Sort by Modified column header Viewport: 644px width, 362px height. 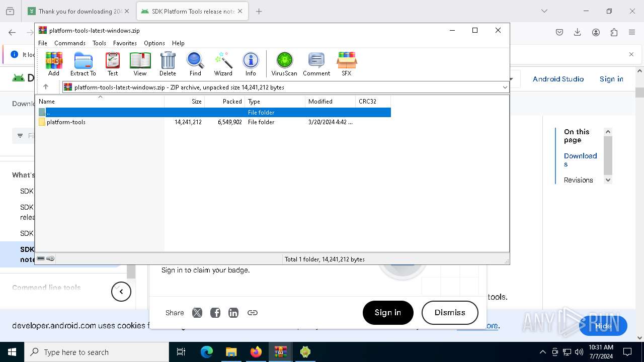coord(331,102)
